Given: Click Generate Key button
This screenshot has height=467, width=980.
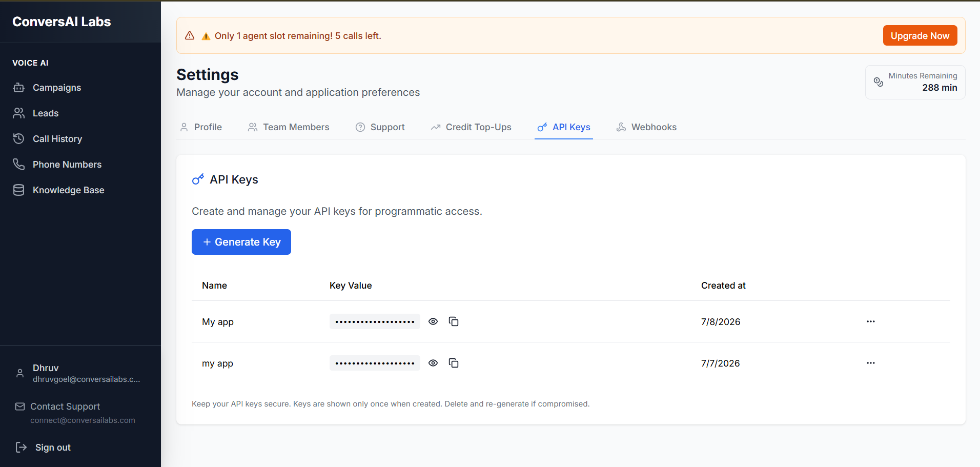Looking at the screenshot, I should coord(241,242).
